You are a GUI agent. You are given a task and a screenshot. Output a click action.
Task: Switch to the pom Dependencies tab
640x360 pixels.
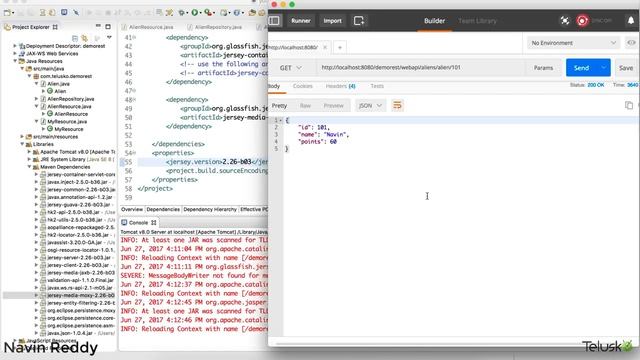tap(163, 209)
